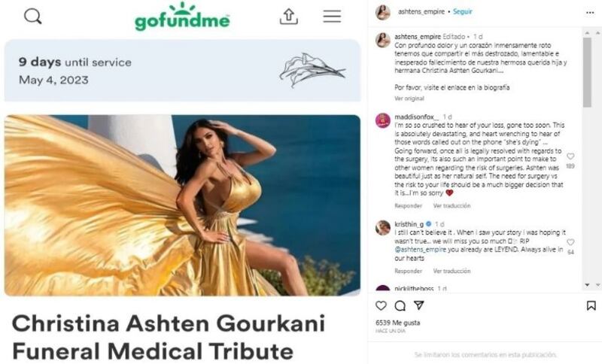Click the comments scrollbar down arrow
The width and height of the screenshot is (602, 364).
[x=587, y=285]
